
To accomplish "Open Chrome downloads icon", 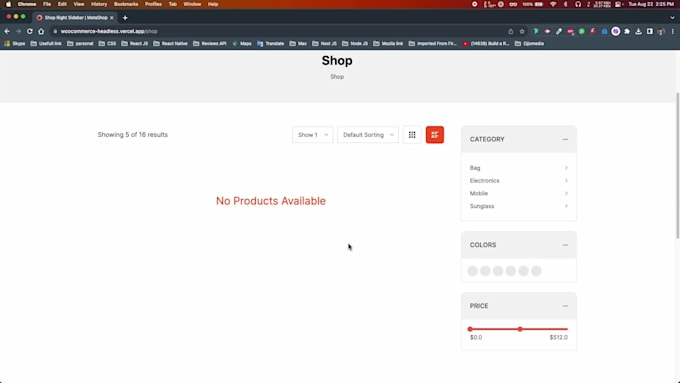I will (x=638, y=31).
